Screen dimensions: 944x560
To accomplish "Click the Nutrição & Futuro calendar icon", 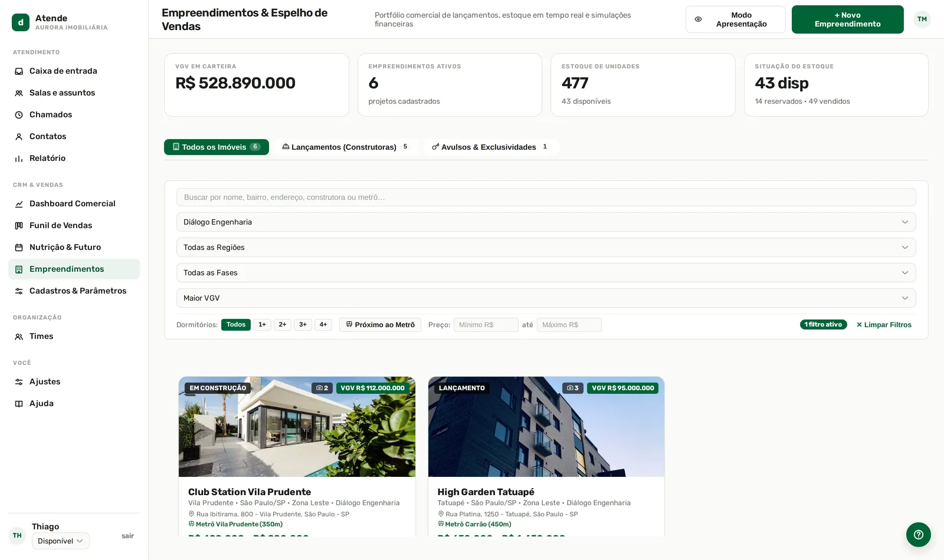I will pos(19,248).
